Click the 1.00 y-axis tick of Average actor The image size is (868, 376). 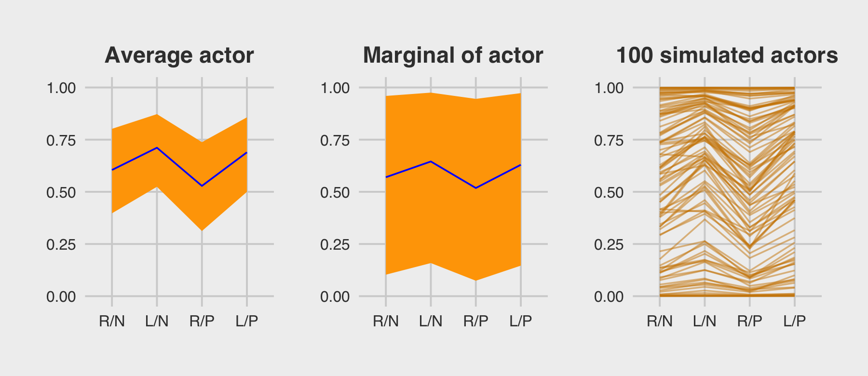click(61, 88)
